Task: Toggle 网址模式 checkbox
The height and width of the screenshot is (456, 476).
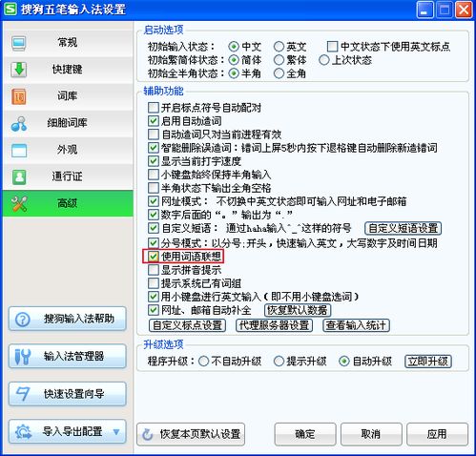Action: tap(154, 201)
